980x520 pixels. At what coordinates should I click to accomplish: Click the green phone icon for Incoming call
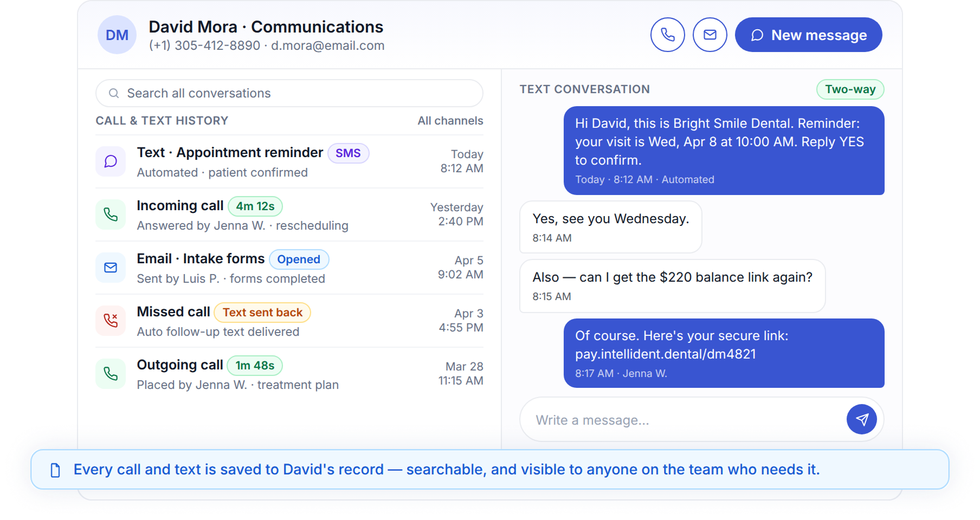(111, 214)
